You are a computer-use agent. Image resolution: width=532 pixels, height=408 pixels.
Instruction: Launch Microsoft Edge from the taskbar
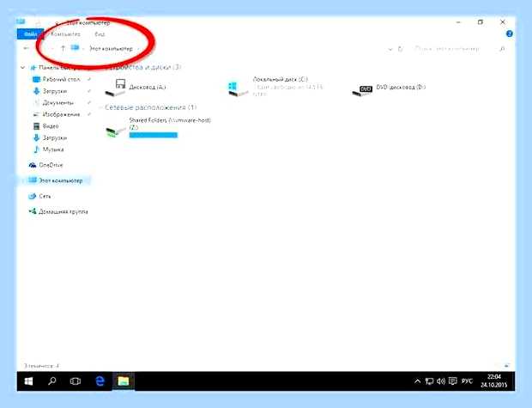point(100,381)
